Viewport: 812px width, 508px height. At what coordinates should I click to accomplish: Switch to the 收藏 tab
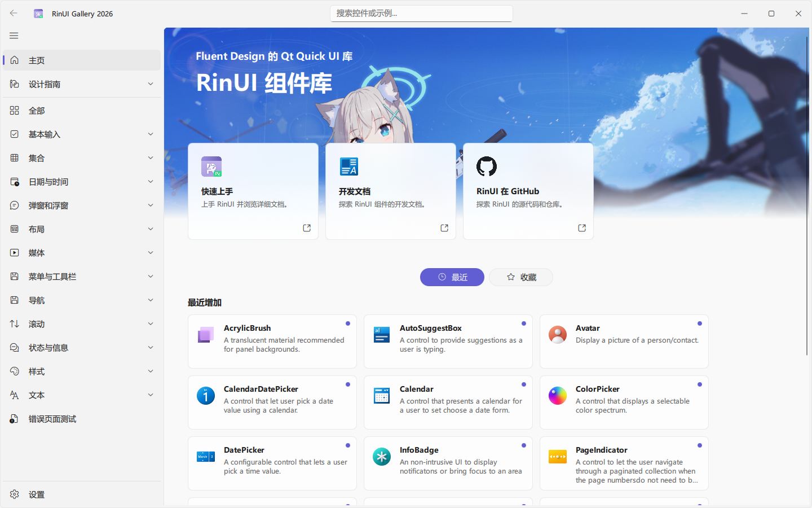pos(521,277)
